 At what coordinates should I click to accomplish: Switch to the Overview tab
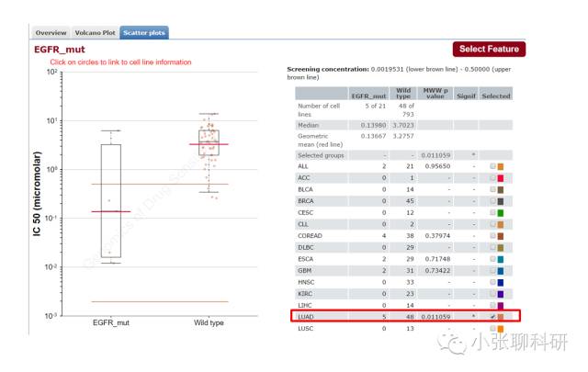[x=51, y=33]
